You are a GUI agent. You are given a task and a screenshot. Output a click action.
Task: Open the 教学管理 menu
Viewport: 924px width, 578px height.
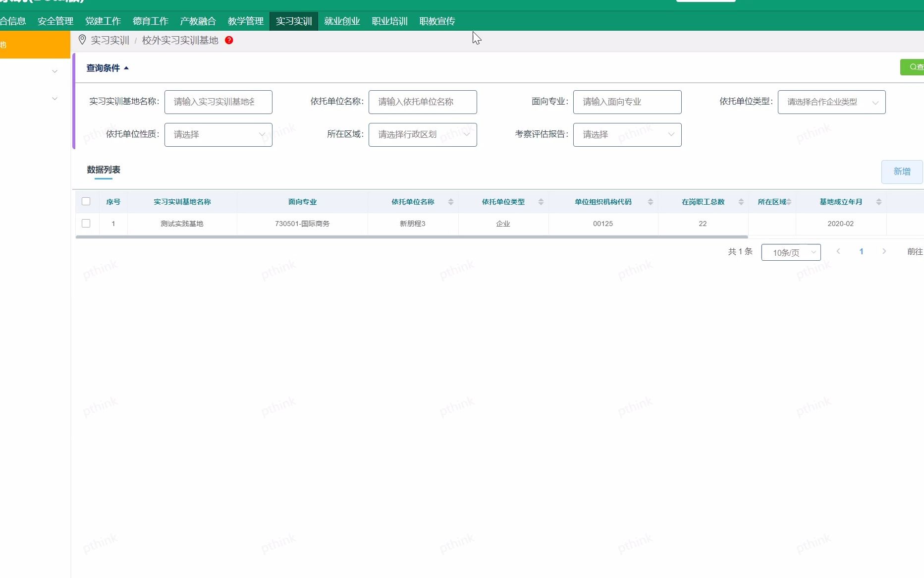tap(246, 21)
